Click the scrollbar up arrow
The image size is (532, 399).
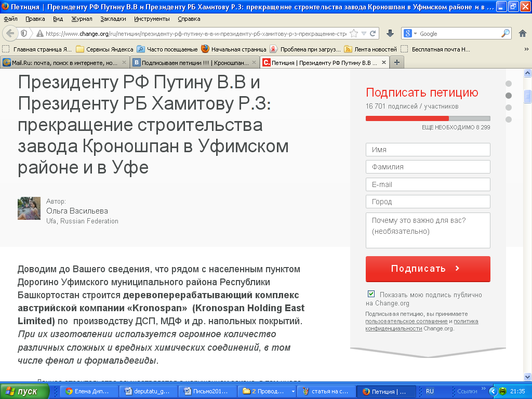point(527,73)
